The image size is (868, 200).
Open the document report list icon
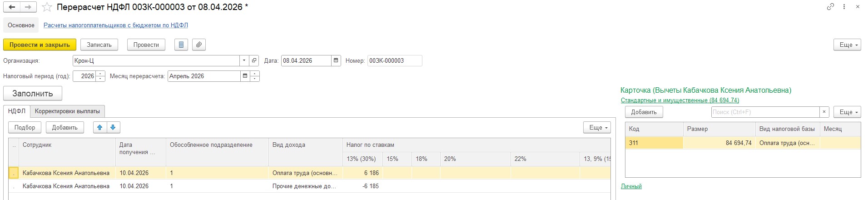click(181, 45)
